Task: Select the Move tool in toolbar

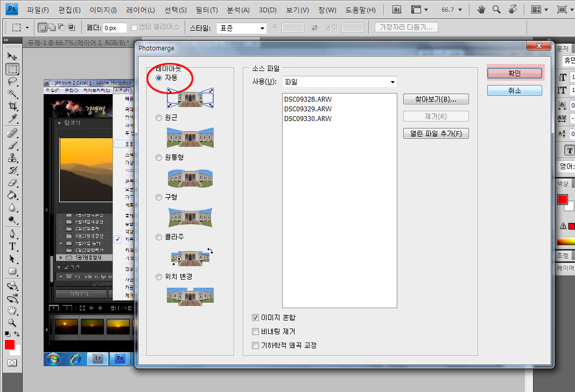Action: pyautogui.click(x=12, y=56)
